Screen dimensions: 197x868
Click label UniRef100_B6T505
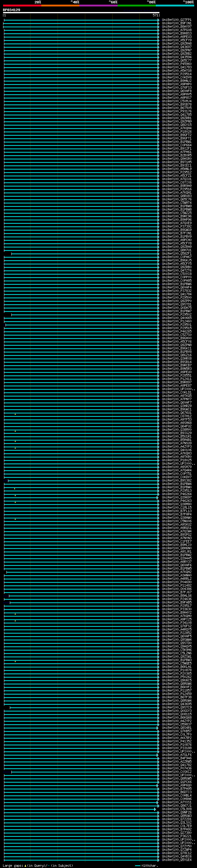(176, 108)
